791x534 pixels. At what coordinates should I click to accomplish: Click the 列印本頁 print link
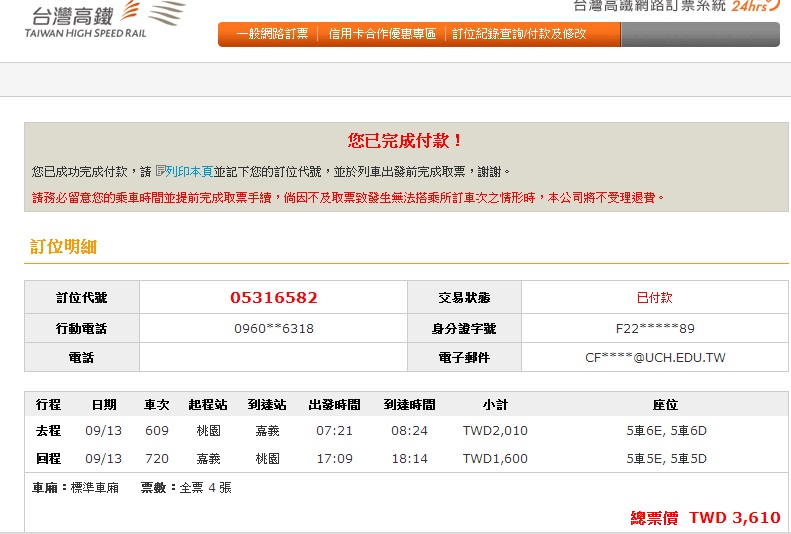tap(189, 171)
